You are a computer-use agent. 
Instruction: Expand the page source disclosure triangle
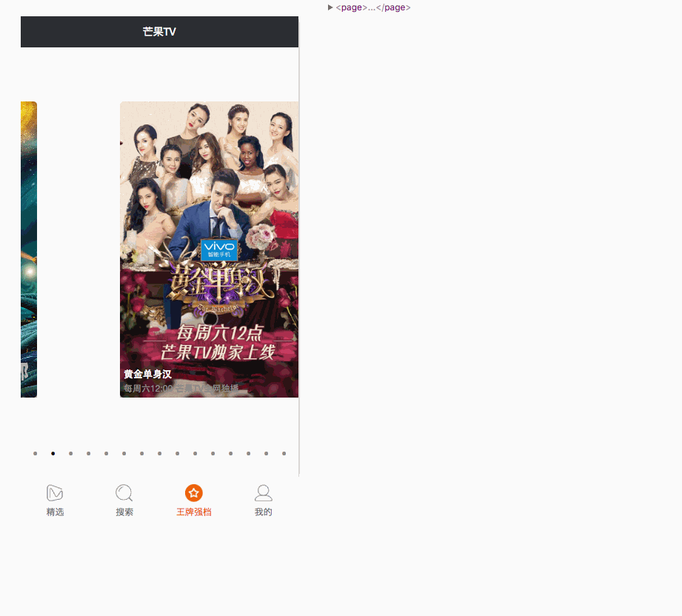330,7
